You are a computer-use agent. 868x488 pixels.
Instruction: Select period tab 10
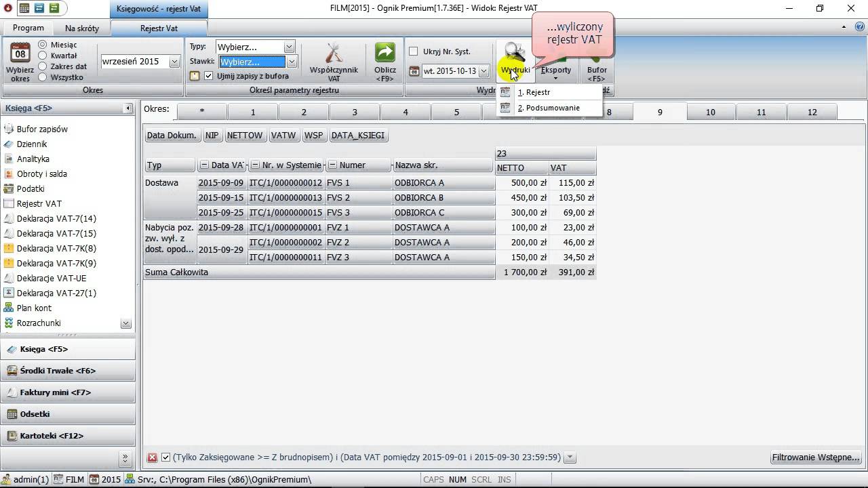click(711, 112)
